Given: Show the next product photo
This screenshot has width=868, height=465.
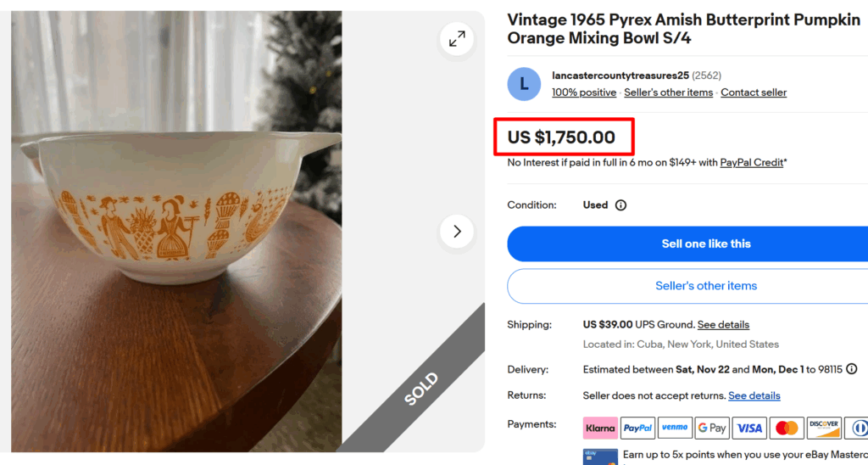Looking at the screenshot, I should [457, 231].
